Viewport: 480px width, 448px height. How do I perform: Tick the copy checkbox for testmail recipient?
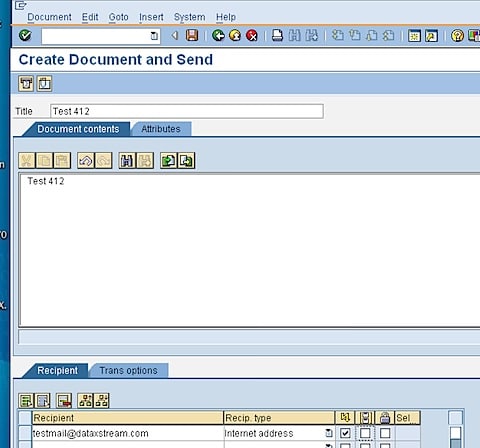pos(365,433)
